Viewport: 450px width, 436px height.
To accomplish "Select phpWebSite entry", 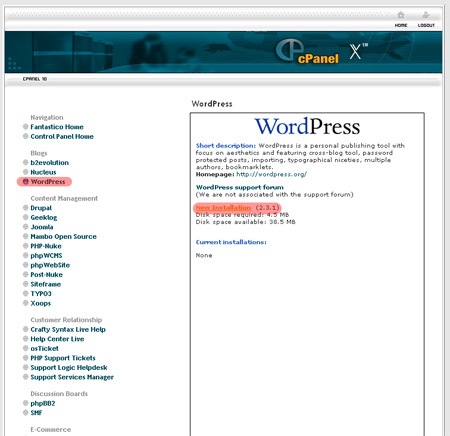I will 50,265.
